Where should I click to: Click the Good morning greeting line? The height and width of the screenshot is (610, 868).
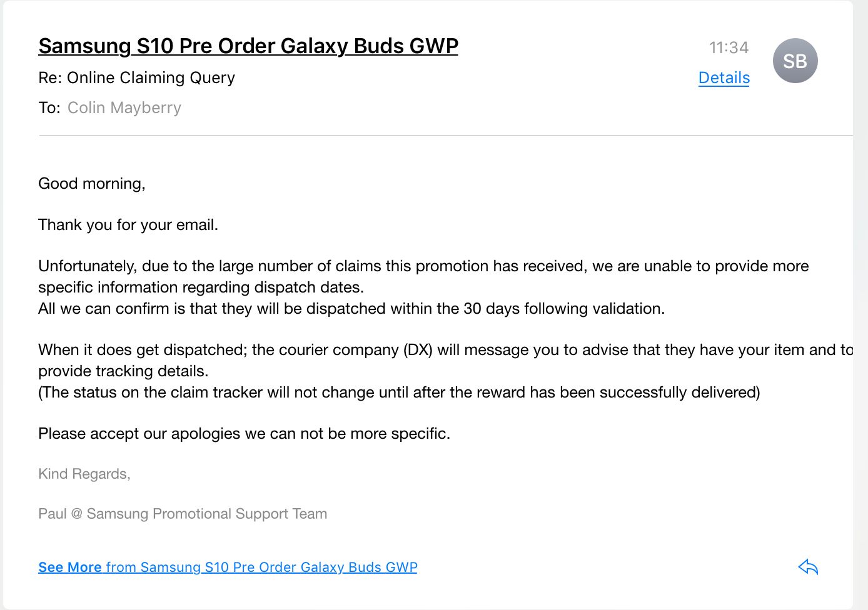[x=92, y=183]
